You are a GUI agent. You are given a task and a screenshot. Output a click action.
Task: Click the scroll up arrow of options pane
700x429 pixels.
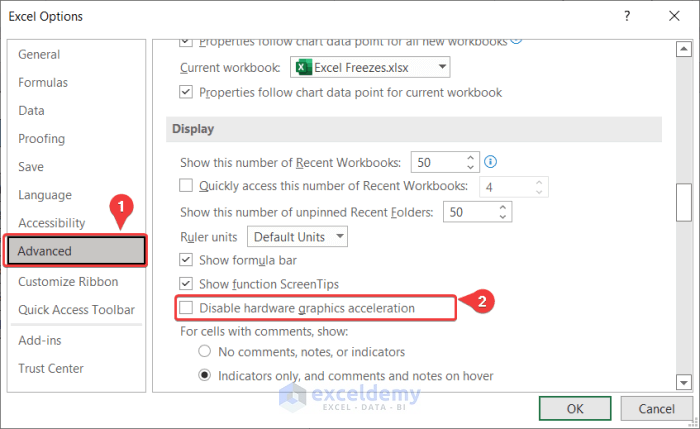683,49
